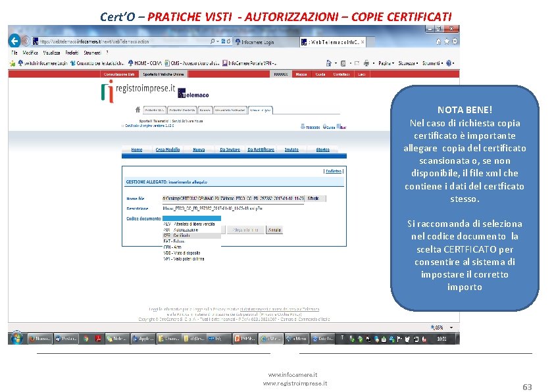Click the command bar home page icon
Viewport: 554px width, 392px height.
pos(328,63)
